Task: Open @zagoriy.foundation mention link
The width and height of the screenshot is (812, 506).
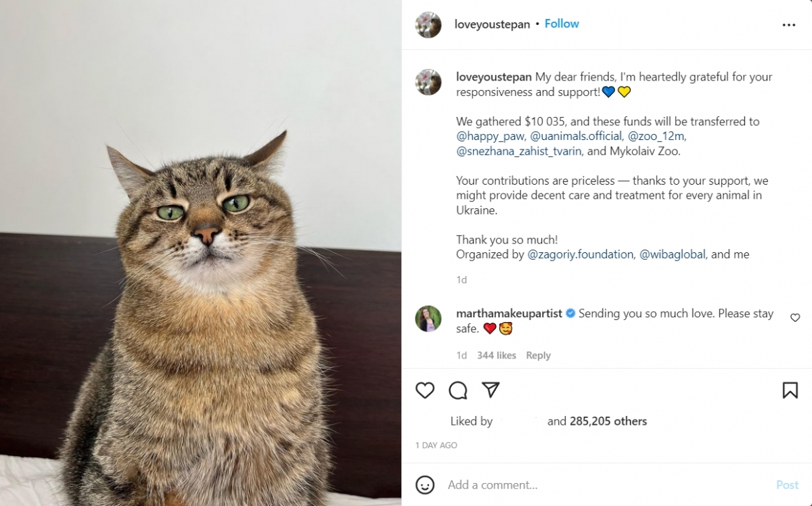Action: click(x=581, y=254)
